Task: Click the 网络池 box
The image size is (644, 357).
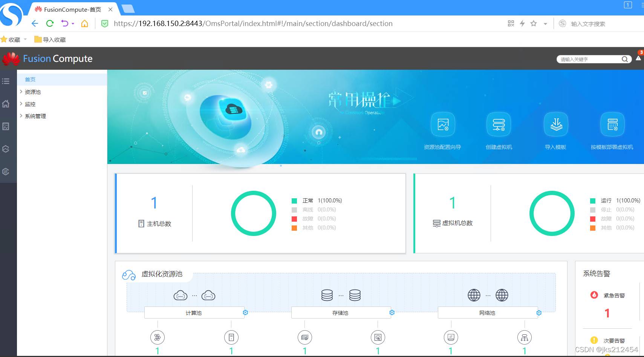Action: [487, 313]
